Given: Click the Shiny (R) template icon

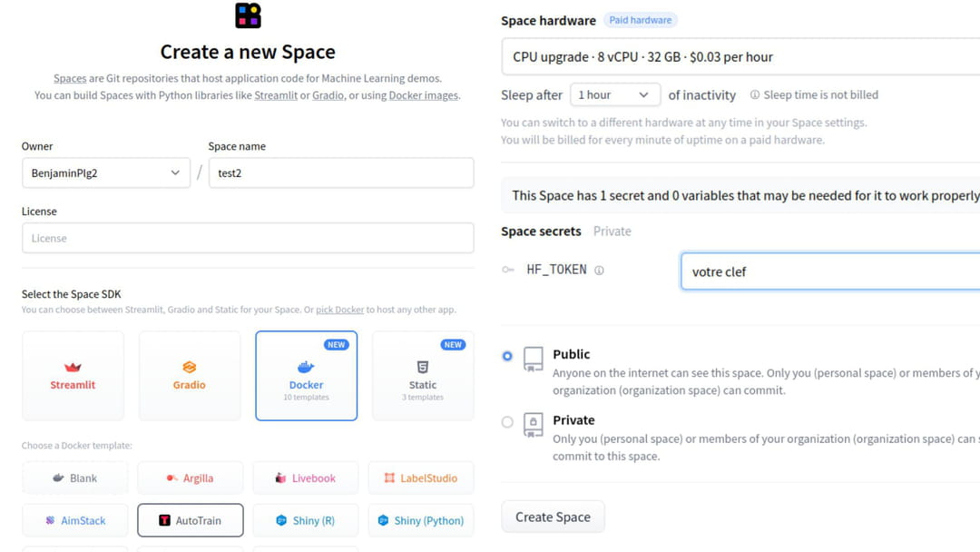Looking at the screenshot, I should coord(281,520).
